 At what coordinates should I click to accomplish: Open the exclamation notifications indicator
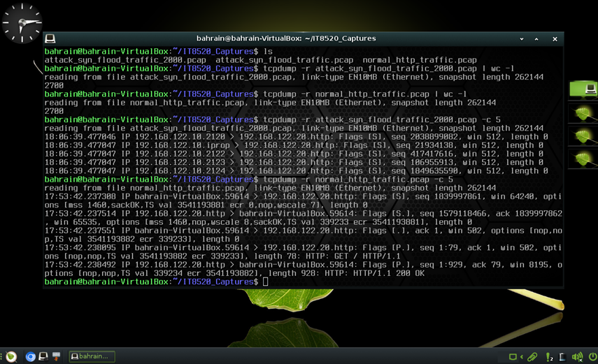coord(549,357)
